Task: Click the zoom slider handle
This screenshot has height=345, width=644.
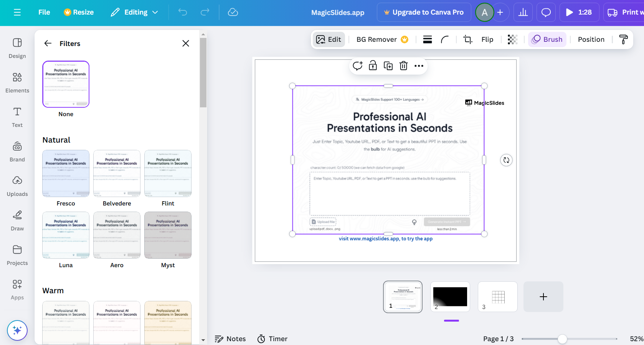Action: click(562, 339)
